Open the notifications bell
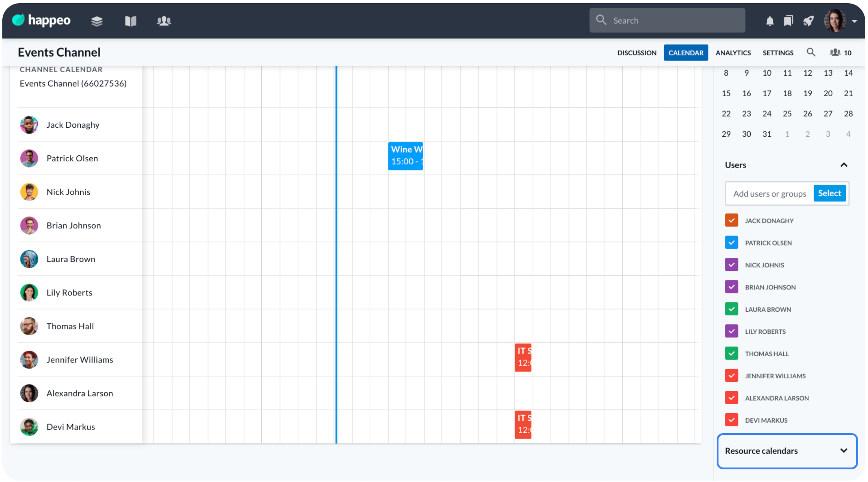The width and height of the screenshot is (868, 482). [769, 21]
